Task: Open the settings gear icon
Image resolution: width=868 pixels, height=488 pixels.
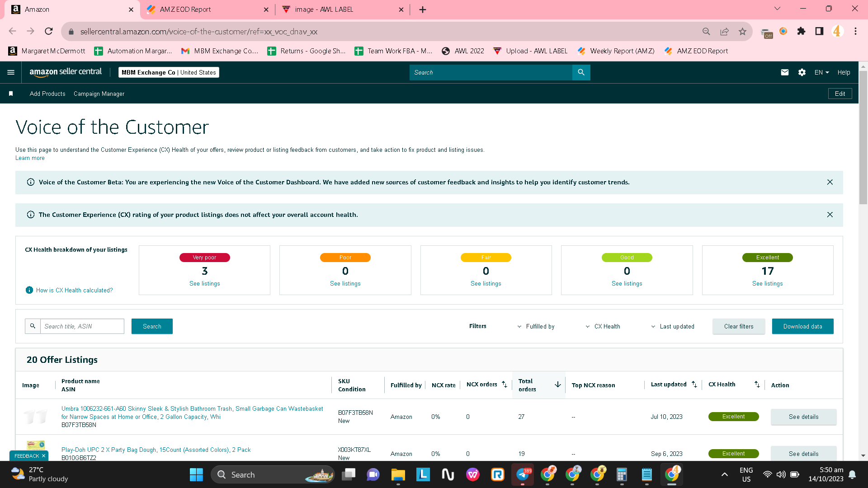Action: click(x=802, y=72)
